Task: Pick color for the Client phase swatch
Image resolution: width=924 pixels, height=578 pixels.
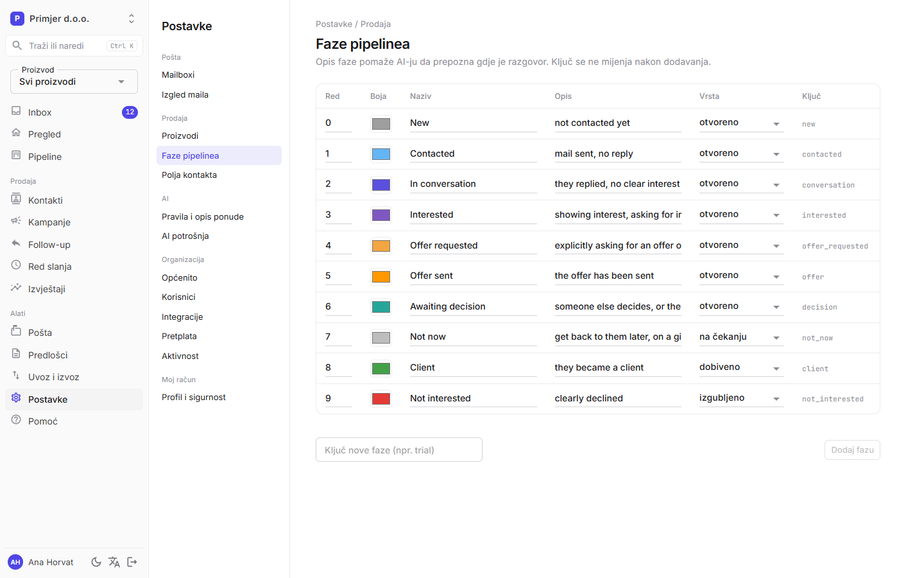Action: click(381, 368)
